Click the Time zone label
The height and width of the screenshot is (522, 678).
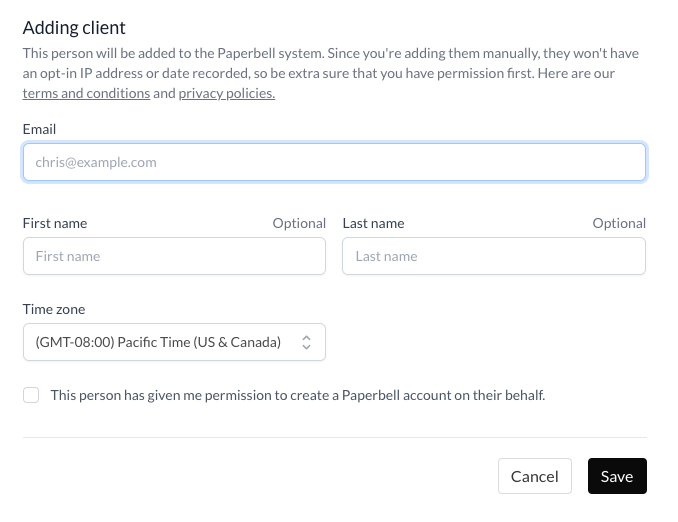(x=54, y=309)
